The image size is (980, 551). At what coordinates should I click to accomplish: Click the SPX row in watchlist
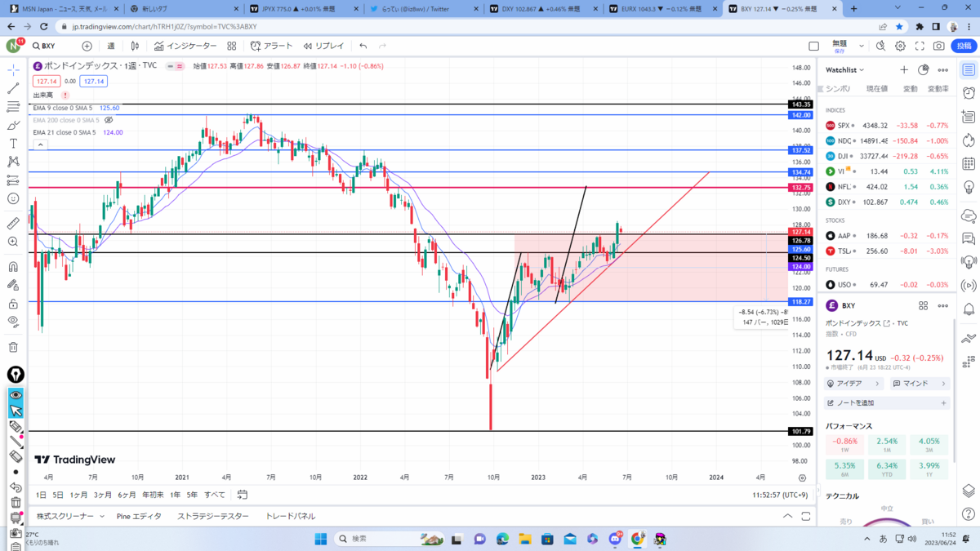pyautogui.click(x=887, y=126)
